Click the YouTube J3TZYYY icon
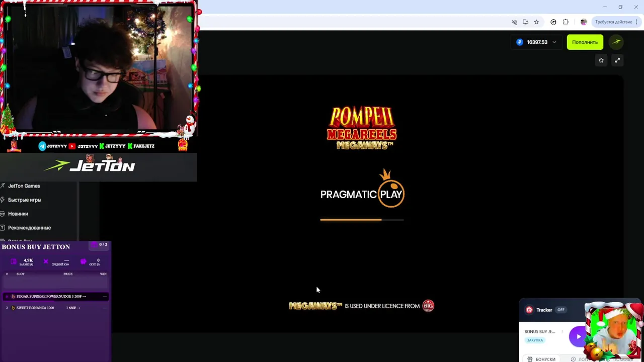 click(72, 146)
